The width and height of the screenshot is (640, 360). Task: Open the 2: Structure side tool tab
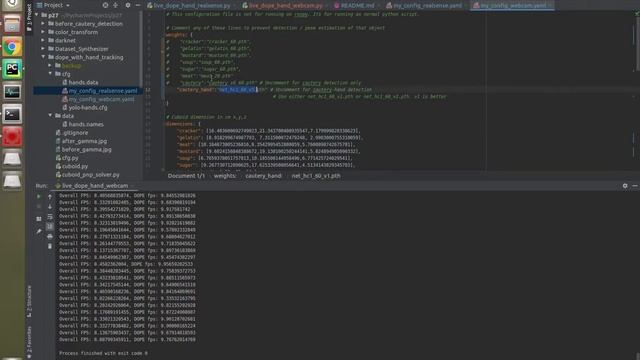point(29,301)
